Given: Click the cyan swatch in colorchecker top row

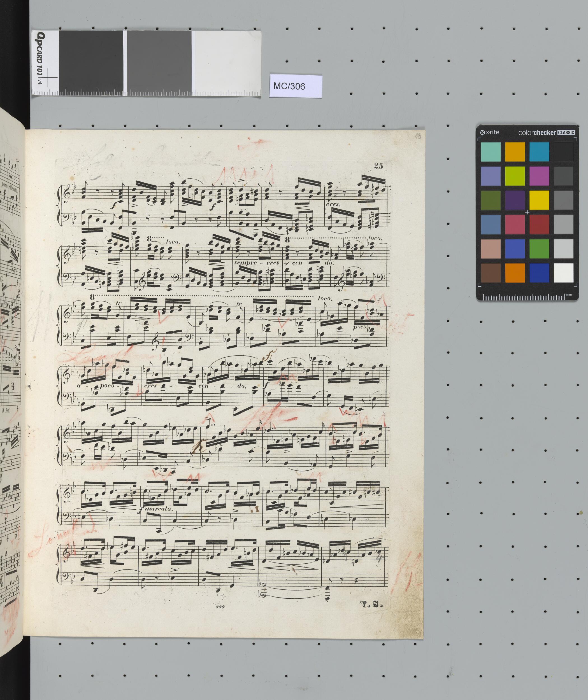Looking at the screenshot, I should tap(539, 152).
